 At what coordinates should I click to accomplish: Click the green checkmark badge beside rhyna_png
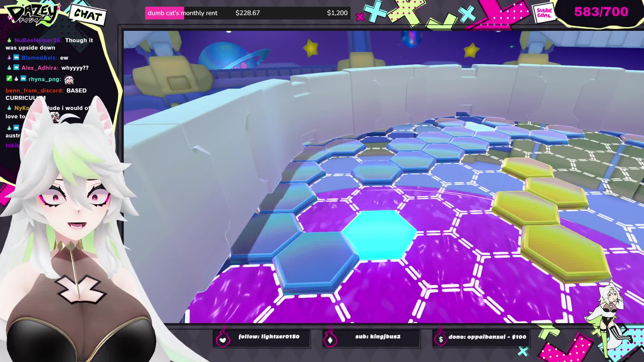pyautogui.click(x=9, y=78)
